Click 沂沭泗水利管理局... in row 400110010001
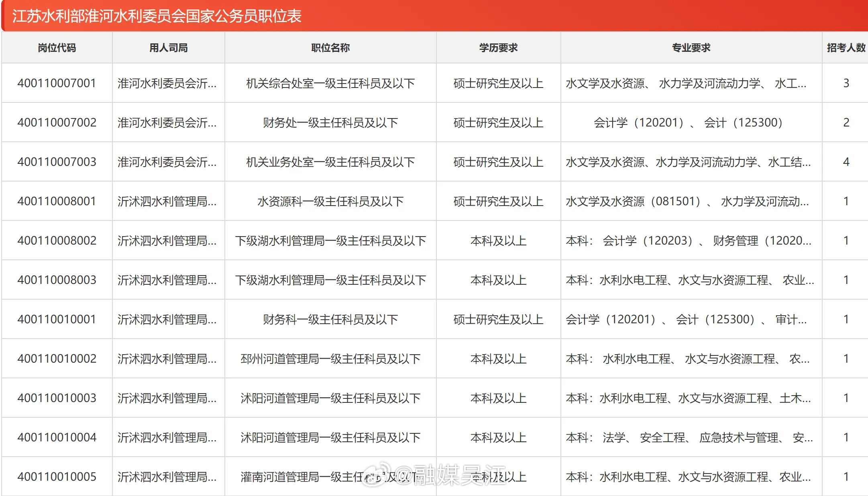 pyautogui.click(x=167, y=319)
